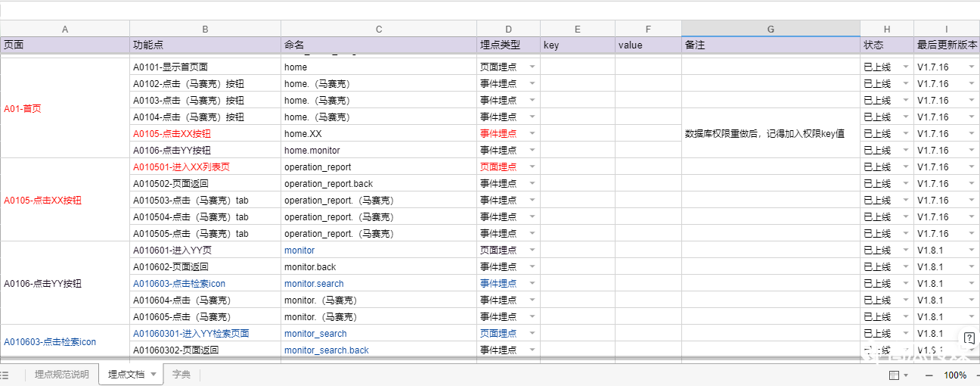This screenshot has width=980, height=386.
Task: Open the 埋点文档 tab dropdown arrow
Action: tap(154, 374)
